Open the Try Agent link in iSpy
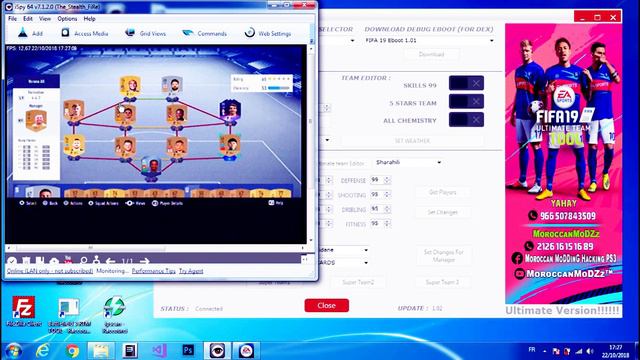 coord(191,271)
